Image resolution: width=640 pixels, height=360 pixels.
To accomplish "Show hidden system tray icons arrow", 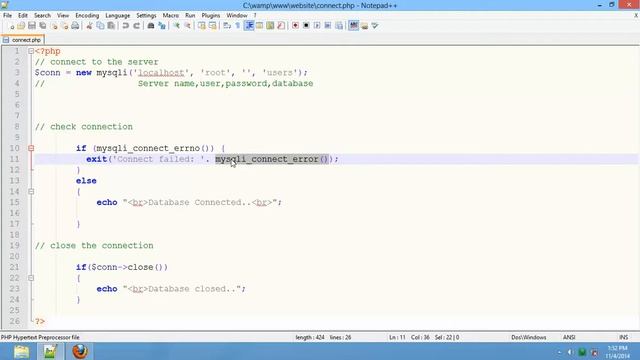I will [x=559, y=352].
